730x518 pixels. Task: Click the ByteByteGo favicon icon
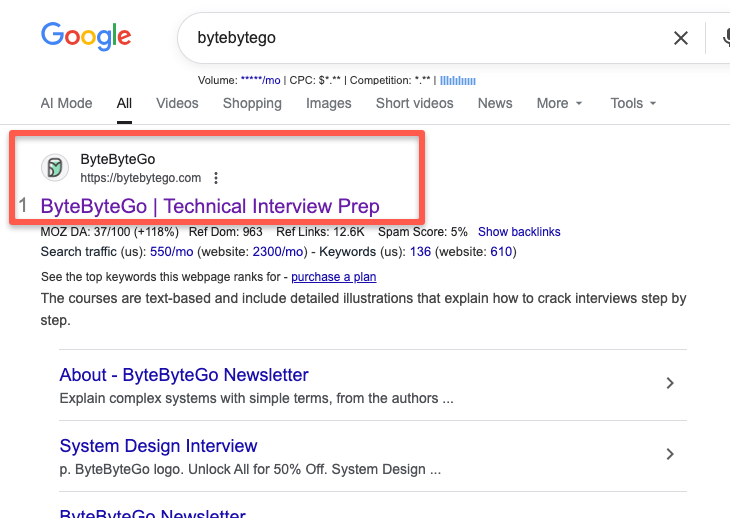(x=55, y=168)
